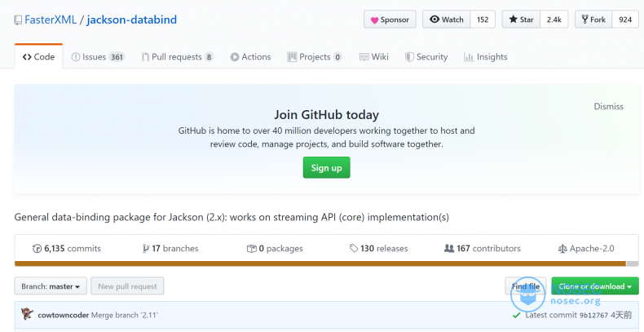Open the FasterXML owner link
This screenshot has width=644, height=332.
51,20
